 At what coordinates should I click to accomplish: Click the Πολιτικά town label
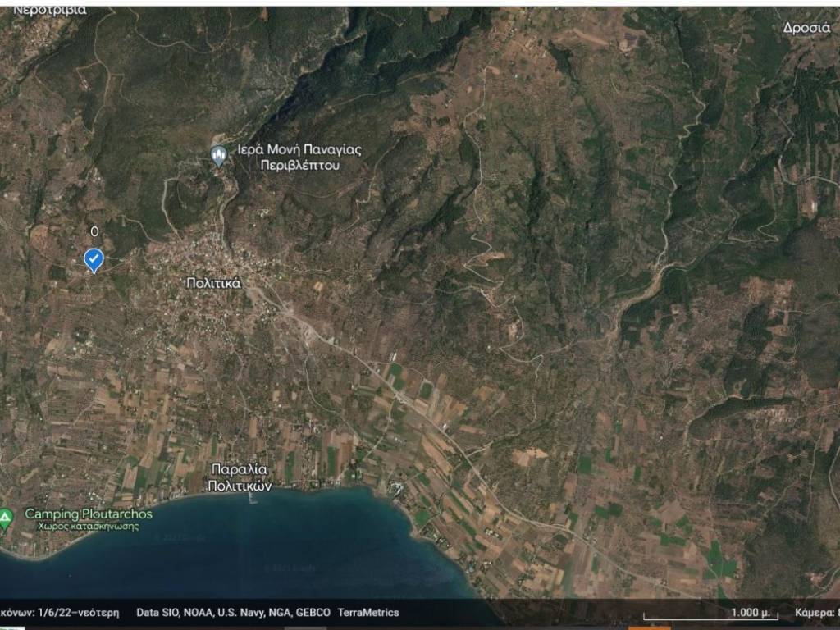[213, 283]
